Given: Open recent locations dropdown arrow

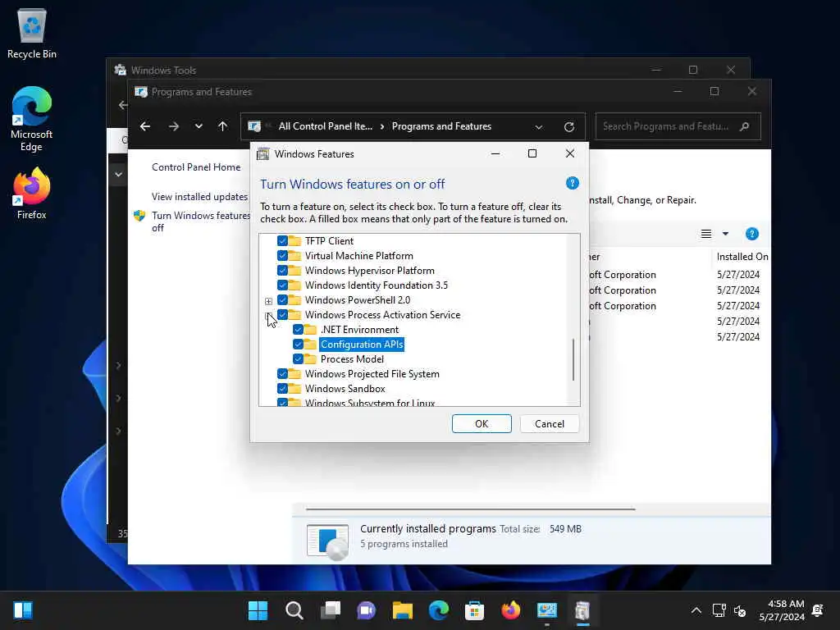Looking at the screenshot, I should [x=199, y=126].
